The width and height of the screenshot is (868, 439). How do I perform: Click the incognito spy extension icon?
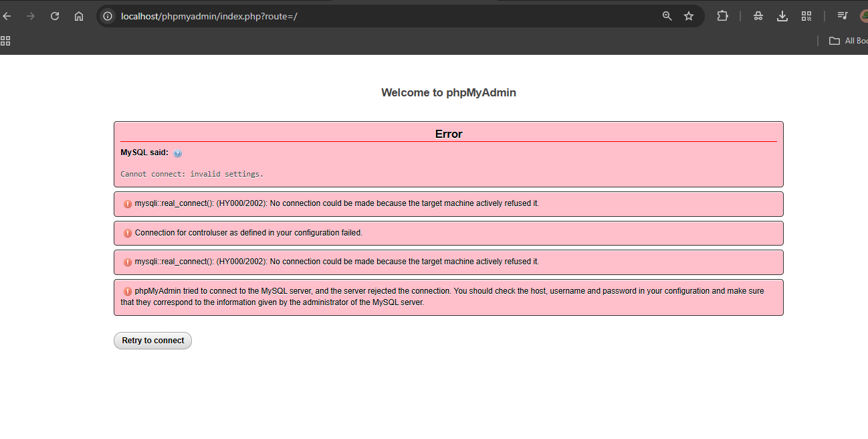tap(758, 16)
